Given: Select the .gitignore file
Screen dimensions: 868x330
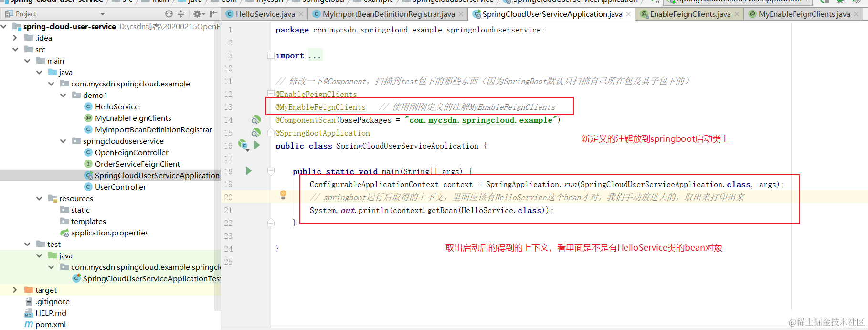Looking at the screenshot, I should point(52,301).
